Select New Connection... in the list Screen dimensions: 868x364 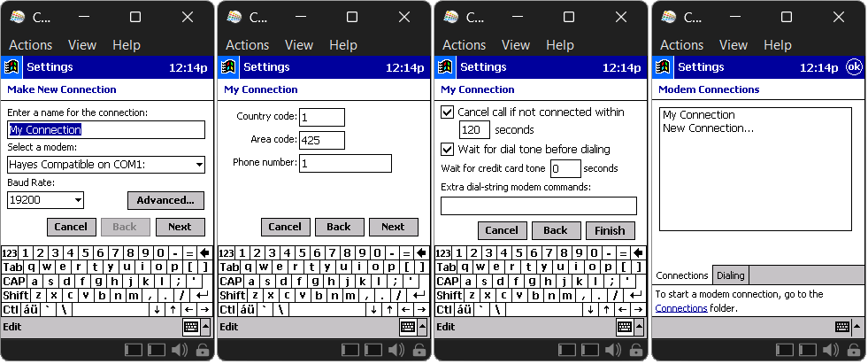708,128
